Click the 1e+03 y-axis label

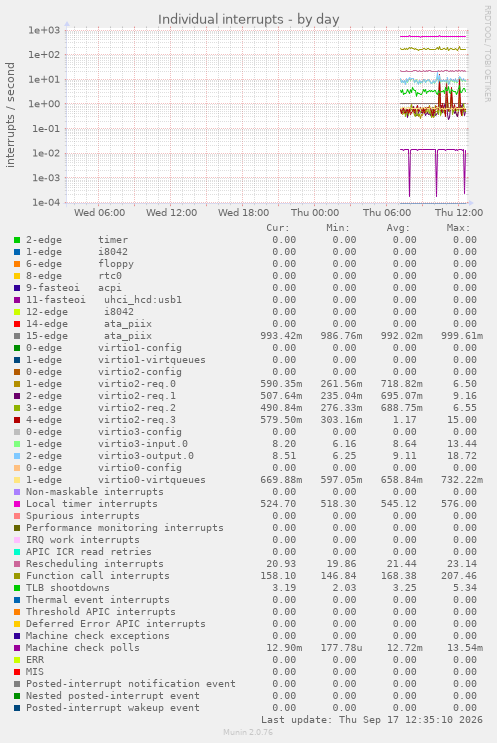(x=44, y=30)
